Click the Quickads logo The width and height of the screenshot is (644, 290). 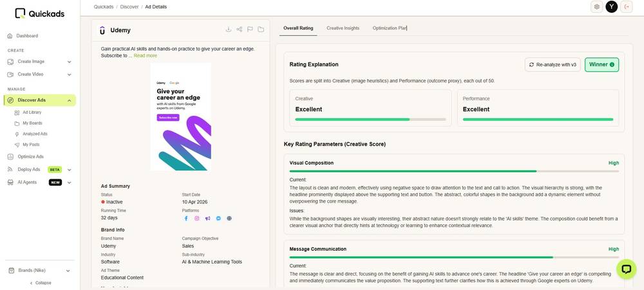point(39,14)
